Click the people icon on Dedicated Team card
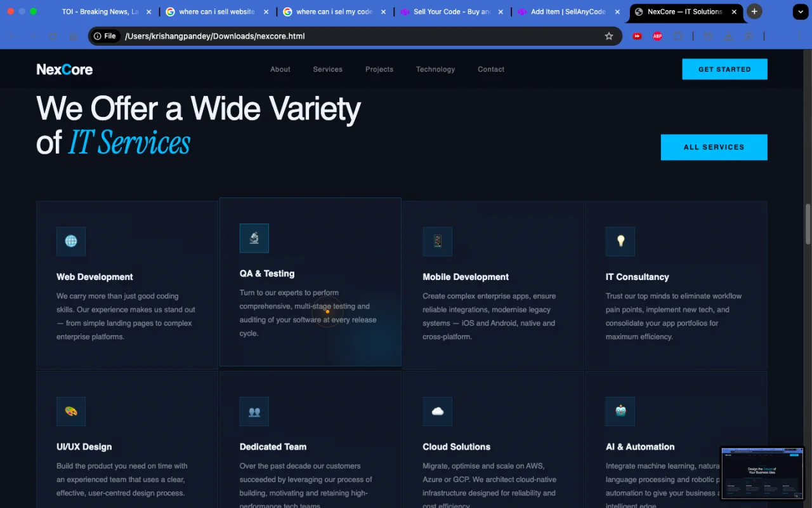Viewport: 812px width, 508px height. [x=254, y=411]
